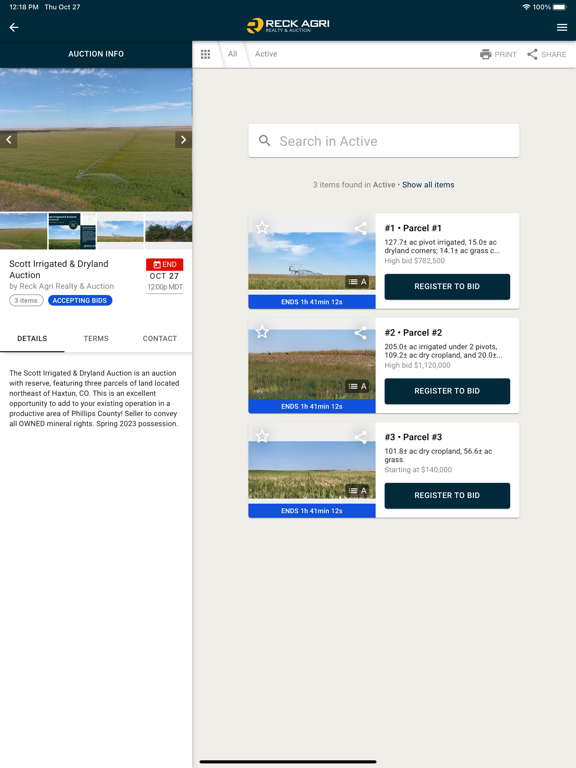Open the Parcel #2 title
The image size is (576, 768).
[413, 333]
